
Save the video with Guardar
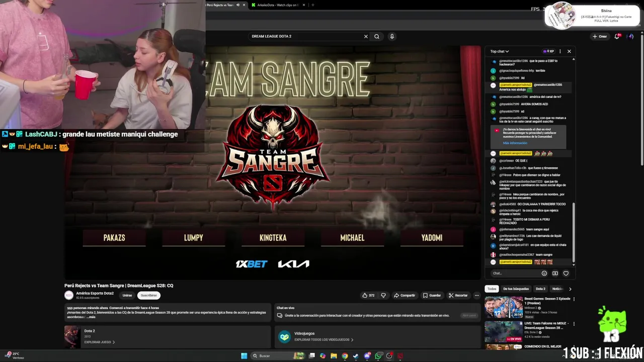tap(432, 296)
